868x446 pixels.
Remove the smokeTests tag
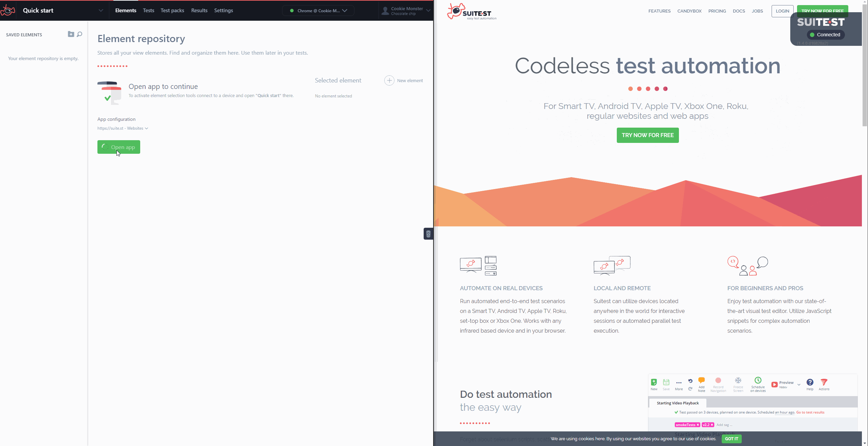[698, 425]
